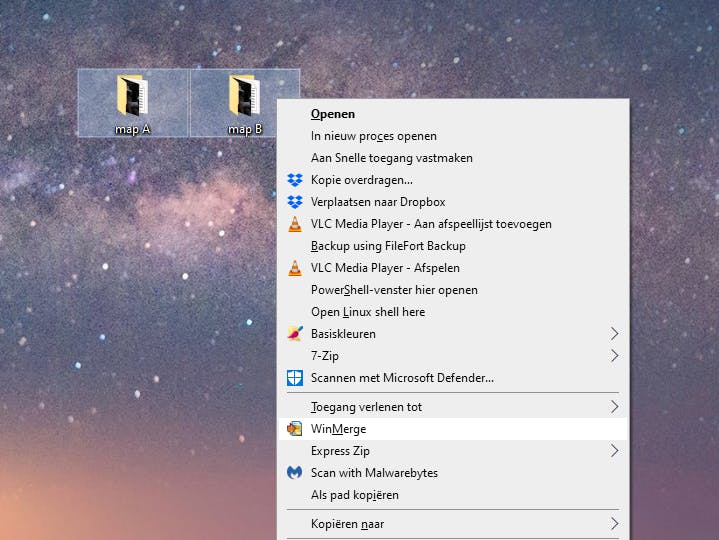719x540 pixels.
Task: Select the map B folder icon
Action: tap(245, 95)
